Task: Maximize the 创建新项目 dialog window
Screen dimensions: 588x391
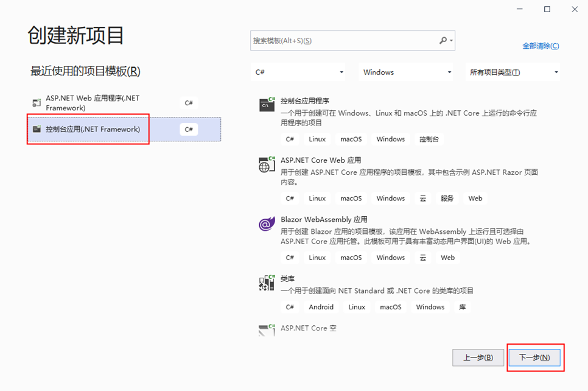Action: click(547, 9)
